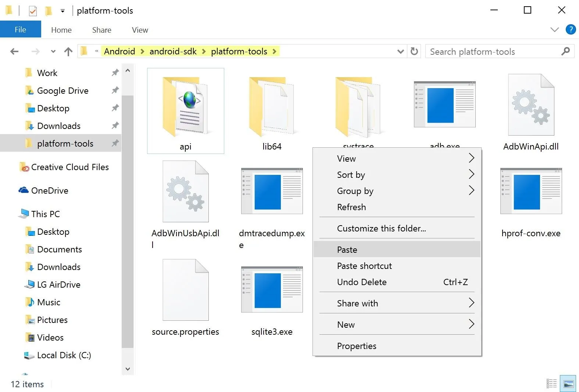Open Properties from the context menu

click(x=397, y=346)
